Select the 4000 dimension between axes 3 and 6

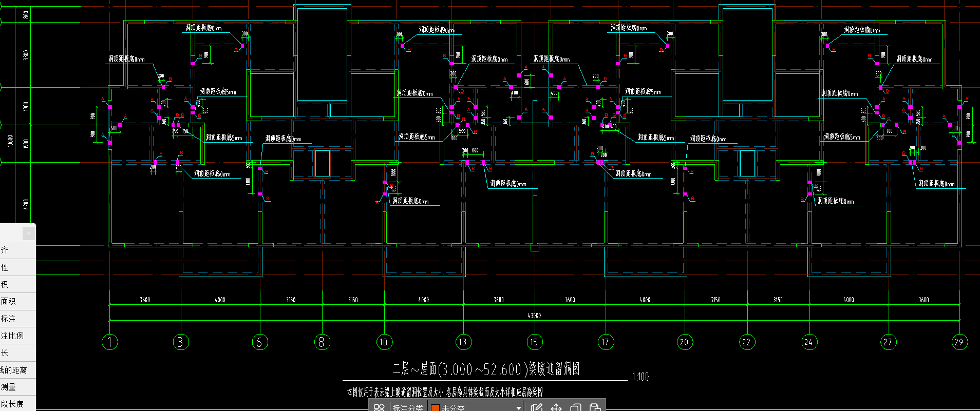[x=220, y=300]
